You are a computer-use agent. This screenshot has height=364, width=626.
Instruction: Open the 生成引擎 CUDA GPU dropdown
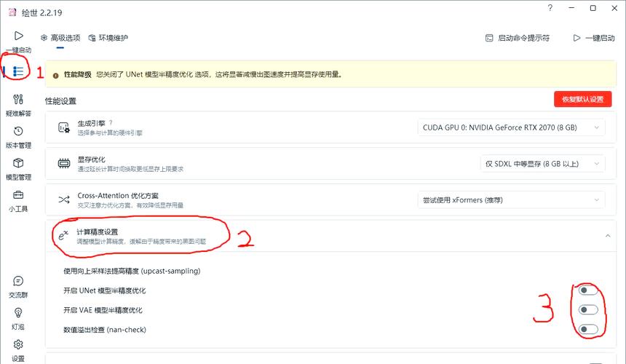pos(511,127)
